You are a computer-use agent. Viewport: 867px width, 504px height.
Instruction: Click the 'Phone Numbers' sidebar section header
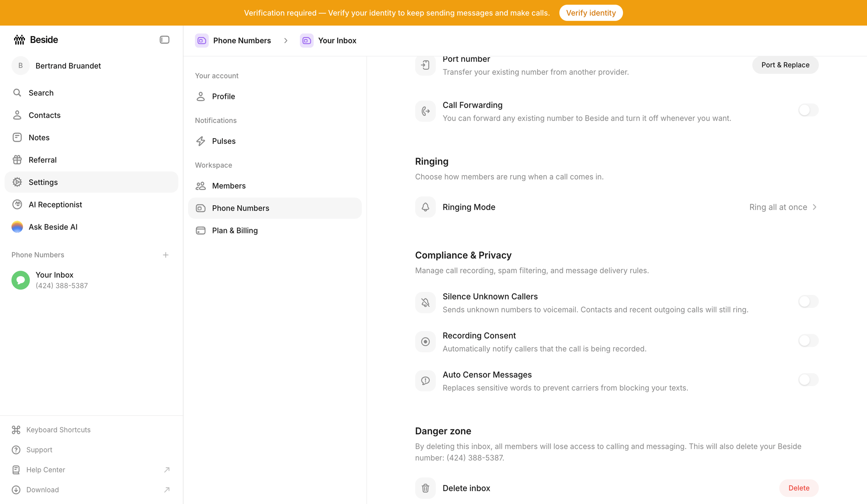click(x=38, y=255)
